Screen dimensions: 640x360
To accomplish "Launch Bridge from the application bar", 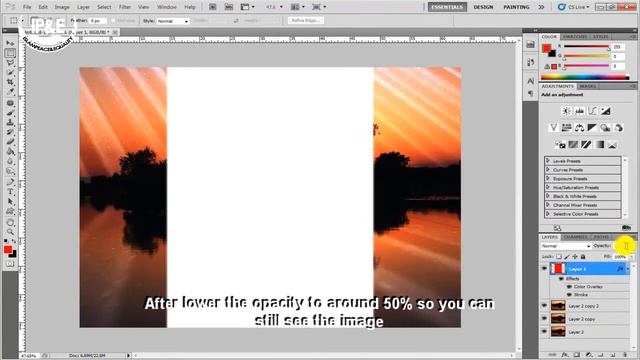I will coord(213,7).
